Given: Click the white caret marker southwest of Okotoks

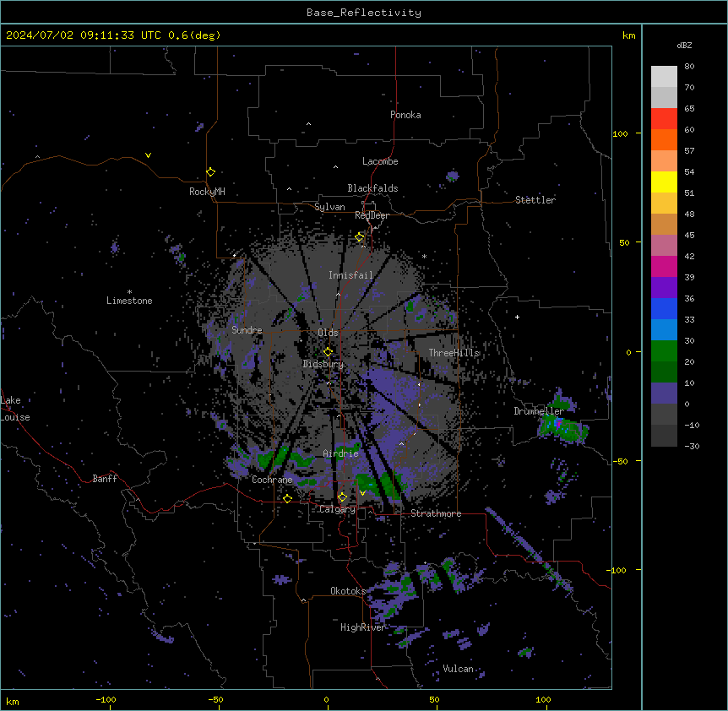Looking at the screenshot, I should click(x=303, y=600).
